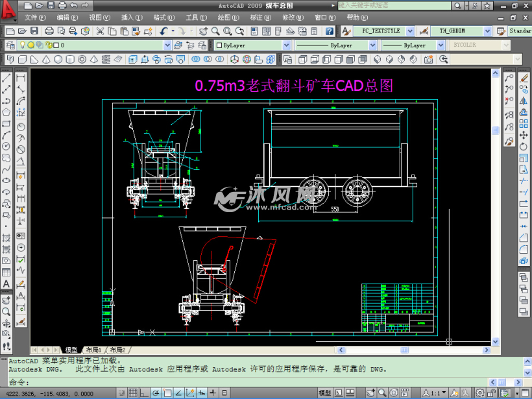Open the 文件(F) menu

[35, 18]
